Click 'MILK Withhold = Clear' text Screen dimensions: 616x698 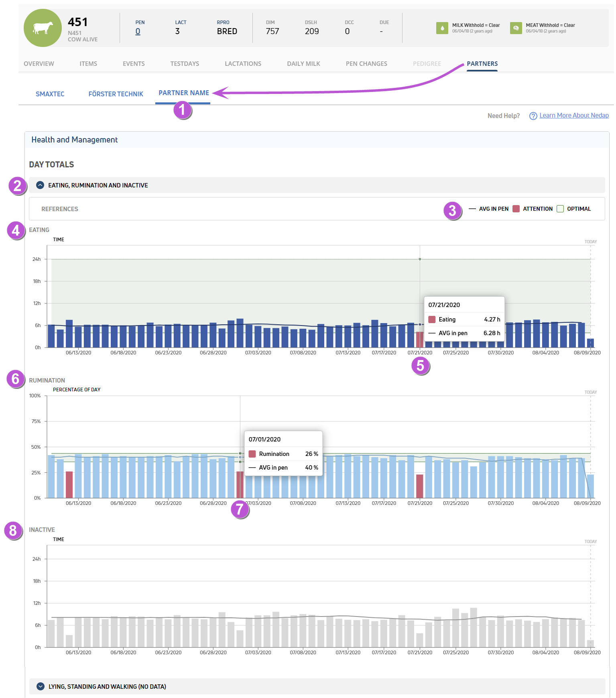(x=476, y=25)
